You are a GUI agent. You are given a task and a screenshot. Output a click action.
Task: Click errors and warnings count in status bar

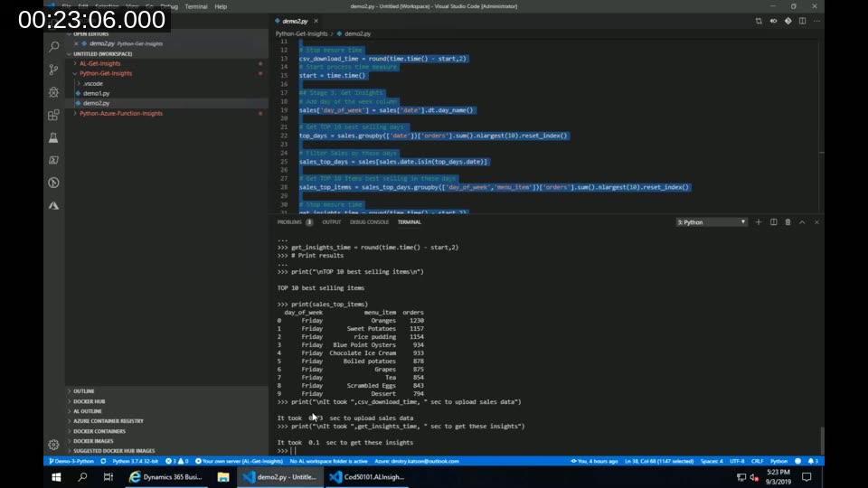pyautogui.click(x=176, y=461)
